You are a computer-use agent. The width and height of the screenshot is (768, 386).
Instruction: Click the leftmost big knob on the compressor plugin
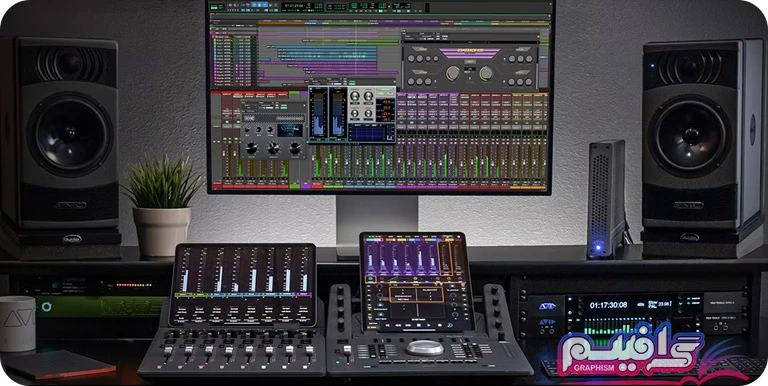pos(251,148)
